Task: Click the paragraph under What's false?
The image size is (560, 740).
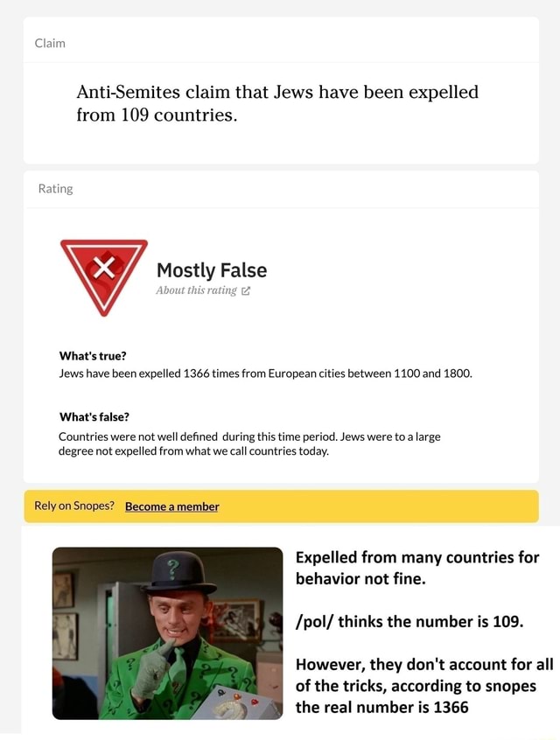Action: 249,443
